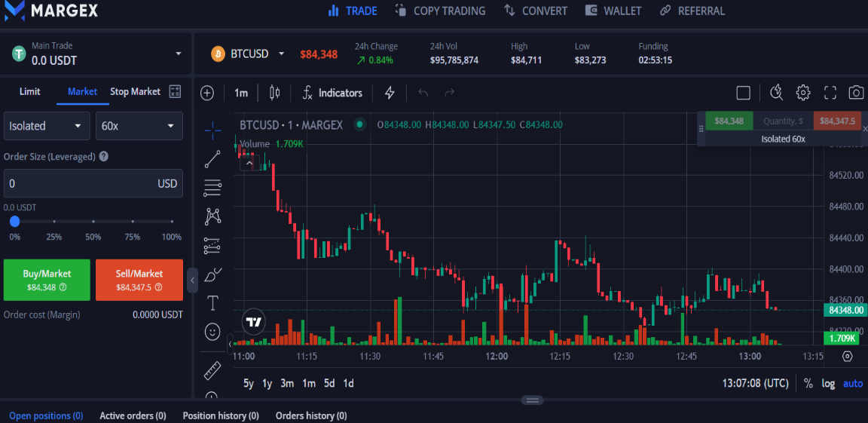Show the Orders history (0) tab
This screenshot has height=423, width=868.
(x=311, y=415)
